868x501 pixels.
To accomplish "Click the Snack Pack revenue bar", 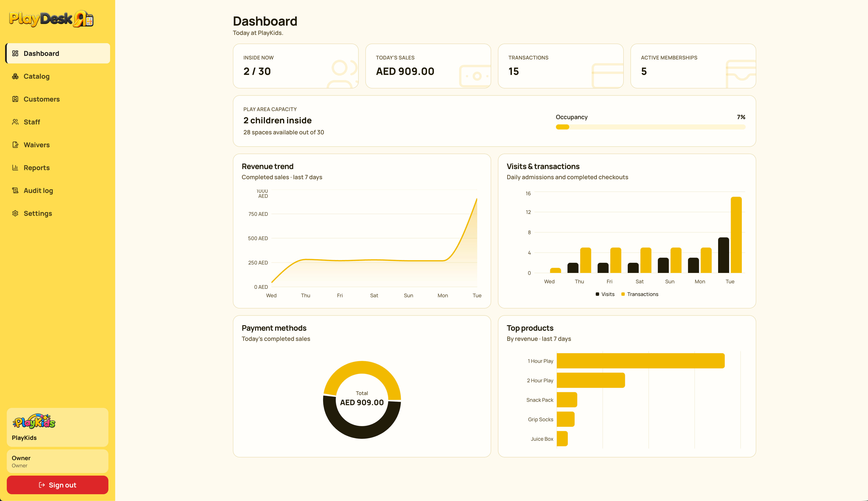I will click(x=567, y=400).
